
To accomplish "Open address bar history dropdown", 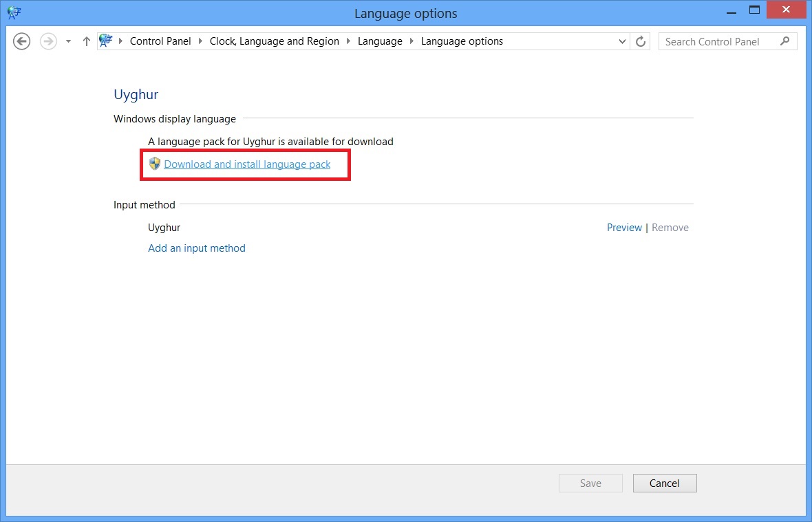I will click(x=622, y=41).
